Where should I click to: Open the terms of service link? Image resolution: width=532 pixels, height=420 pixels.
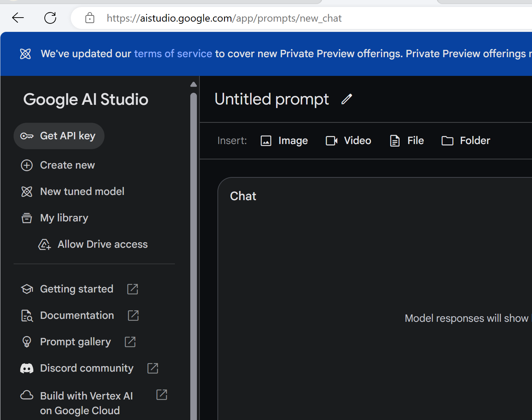[x=173, y=54]
